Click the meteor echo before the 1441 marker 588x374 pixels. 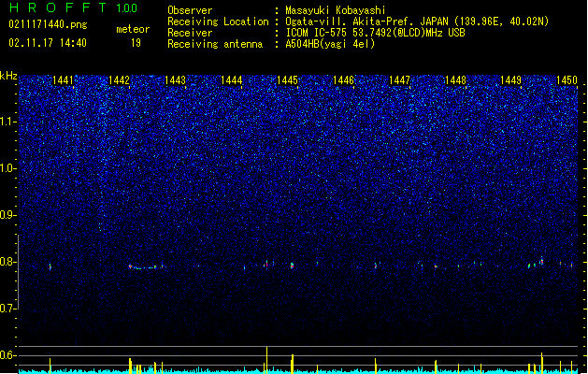pyautogui.click(x=50, y=266)
